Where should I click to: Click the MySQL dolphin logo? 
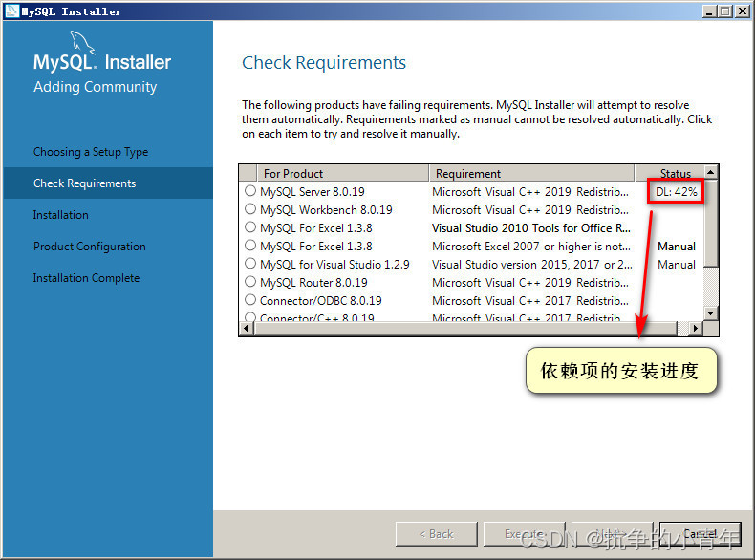click(82, 42)
